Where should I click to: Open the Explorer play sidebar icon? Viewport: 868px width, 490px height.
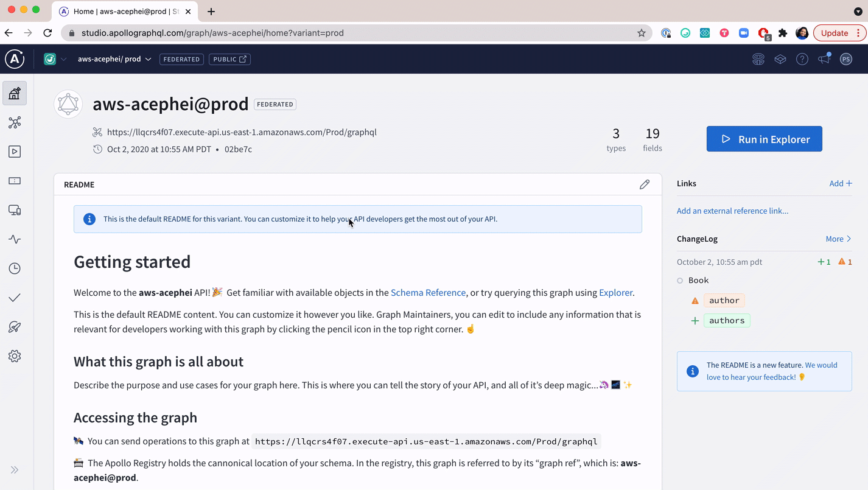[15, 152]
